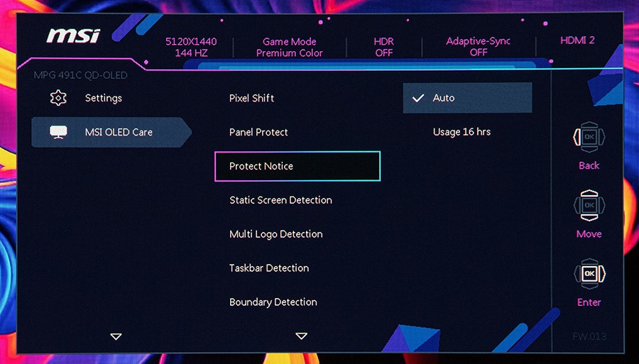The image size is (639, 364).
Task: Click the Back joystick icon
Action: (x=589, y=137)
